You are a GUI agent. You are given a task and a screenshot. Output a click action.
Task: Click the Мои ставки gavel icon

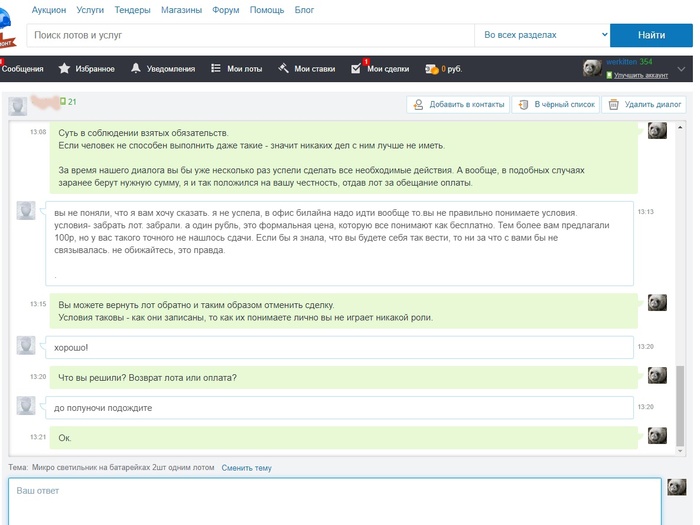tap(283, 68)
